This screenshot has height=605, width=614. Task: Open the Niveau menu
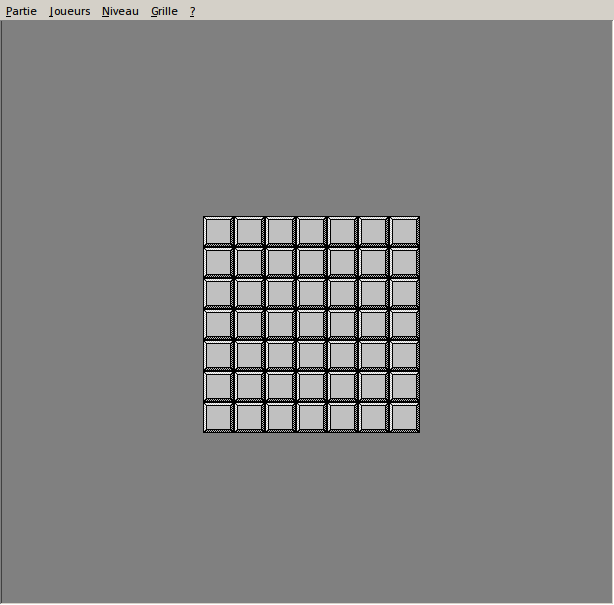(120, 11)
